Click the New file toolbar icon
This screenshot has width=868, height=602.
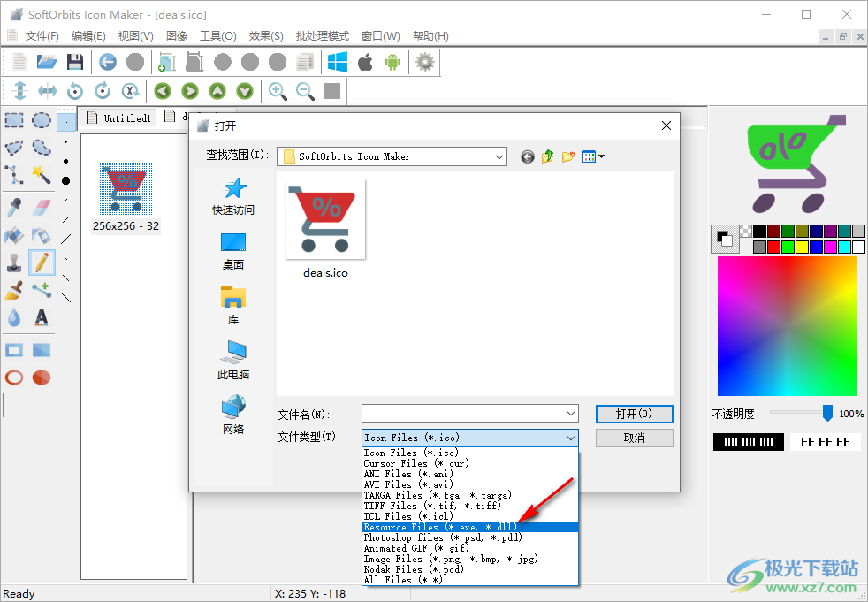pos(19,62)
